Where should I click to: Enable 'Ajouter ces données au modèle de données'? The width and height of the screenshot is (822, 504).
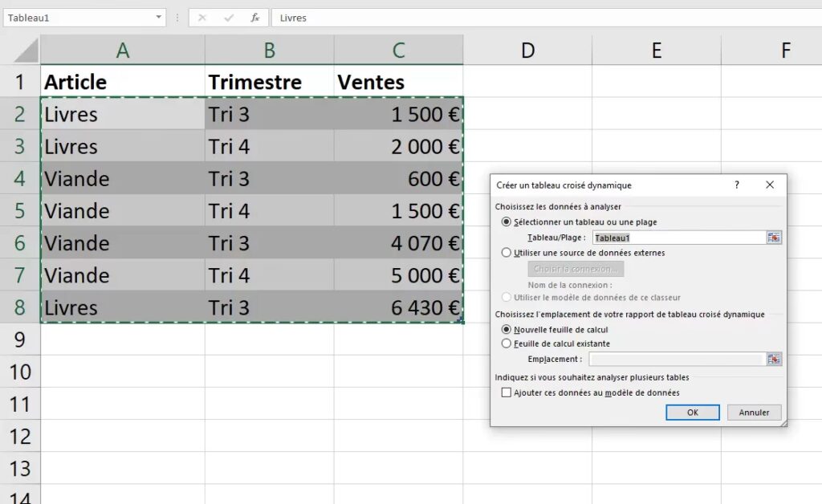click(x=507, y=392)
